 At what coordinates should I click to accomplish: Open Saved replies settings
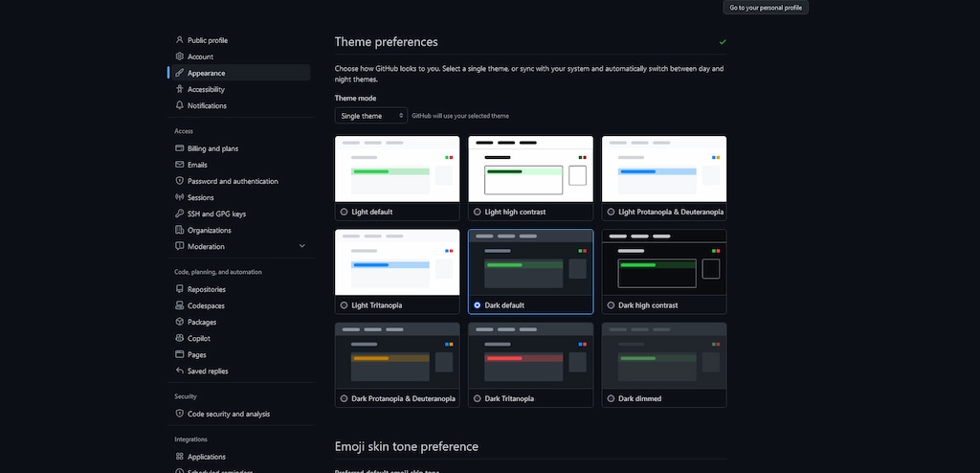(208, 371)
